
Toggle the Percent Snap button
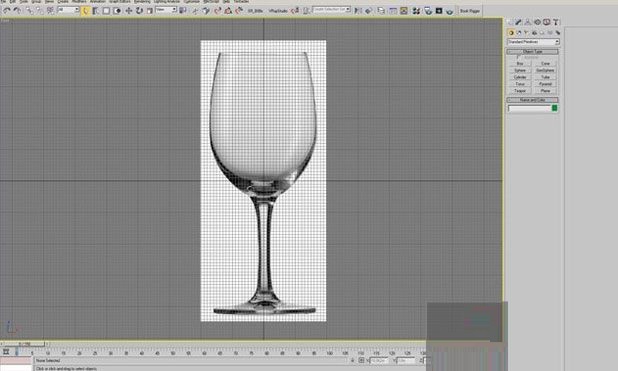click(x=239, y=11)
